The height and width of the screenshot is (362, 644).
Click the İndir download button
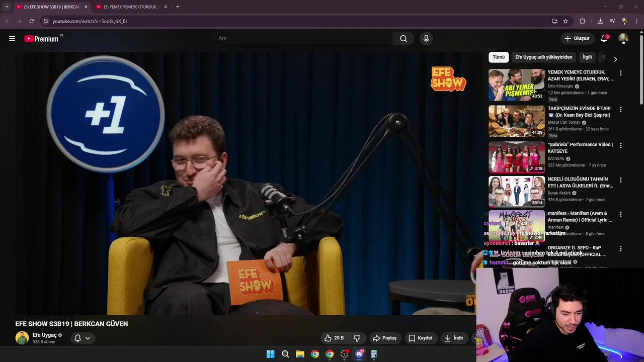(453, 338)
